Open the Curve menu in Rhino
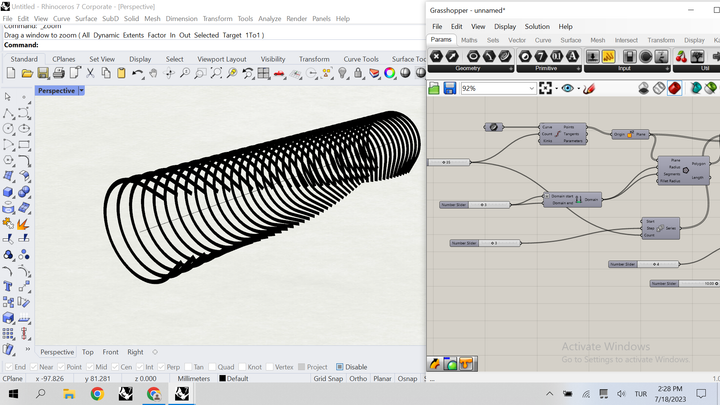720x405 pixels. tap(61, 18)
